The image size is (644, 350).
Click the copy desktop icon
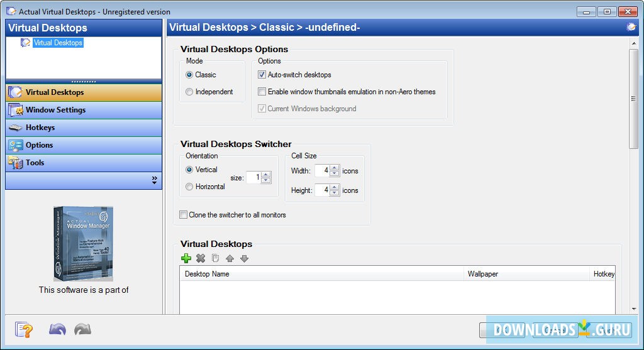[x=215, y=258]
